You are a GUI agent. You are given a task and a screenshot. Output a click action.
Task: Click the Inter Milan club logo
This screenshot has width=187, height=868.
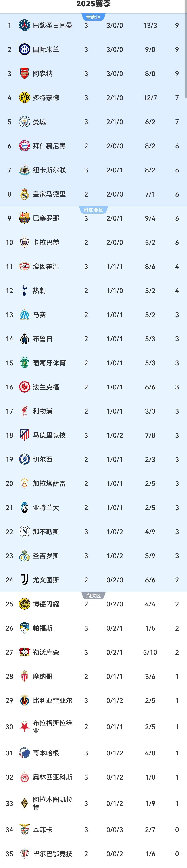[x=24, y=49]
